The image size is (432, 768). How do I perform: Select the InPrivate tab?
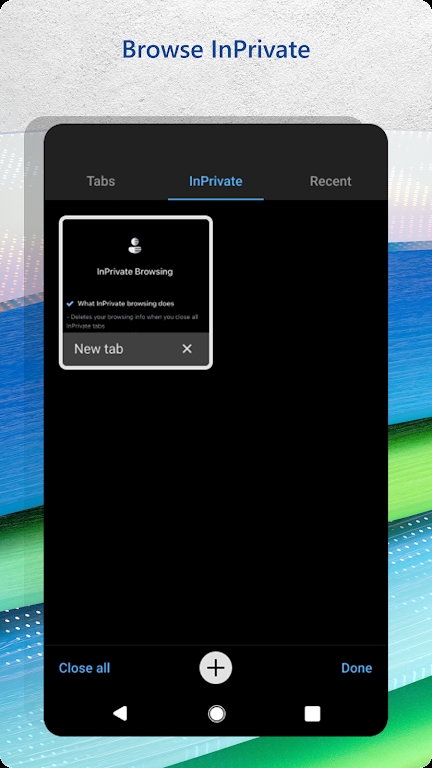(x=216, y=181)
